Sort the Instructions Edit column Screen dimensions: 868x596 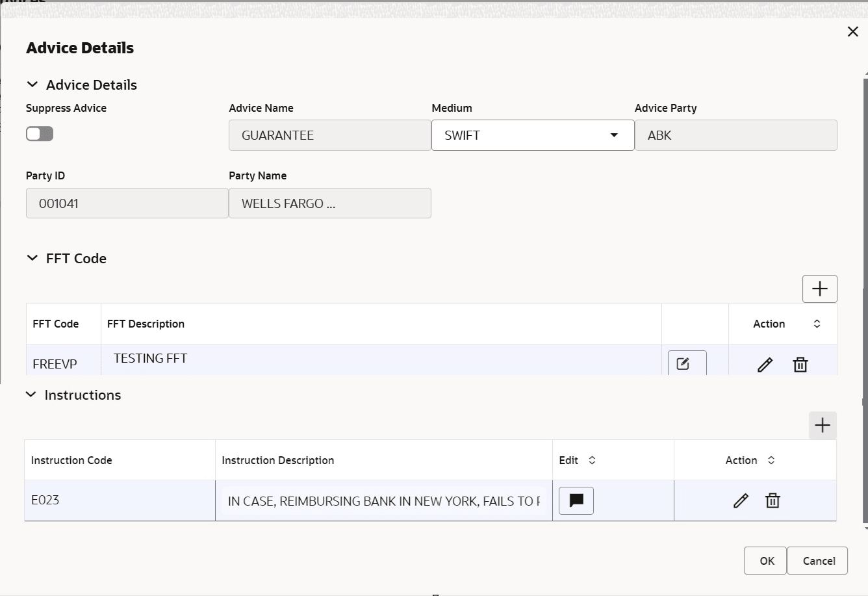[x=592, y=460]
